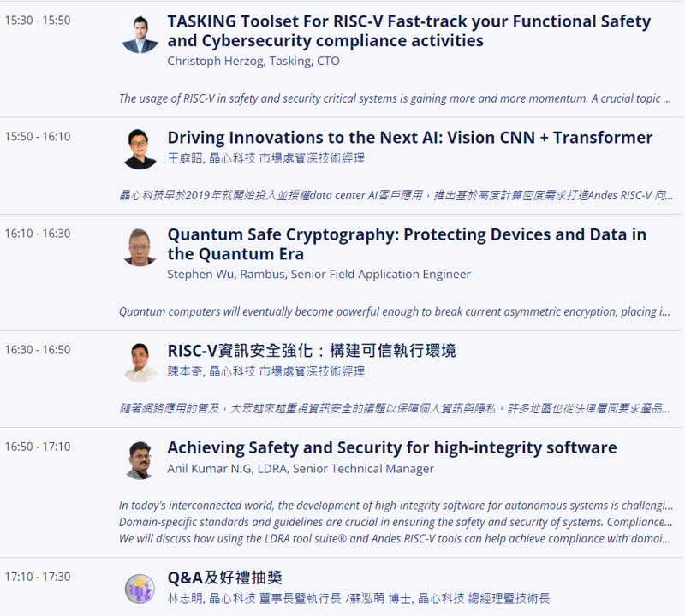Open the TASKING Toolset For RISC-V session title
The height and width of the screenshot is (616, 685).
tap(409, 31)
